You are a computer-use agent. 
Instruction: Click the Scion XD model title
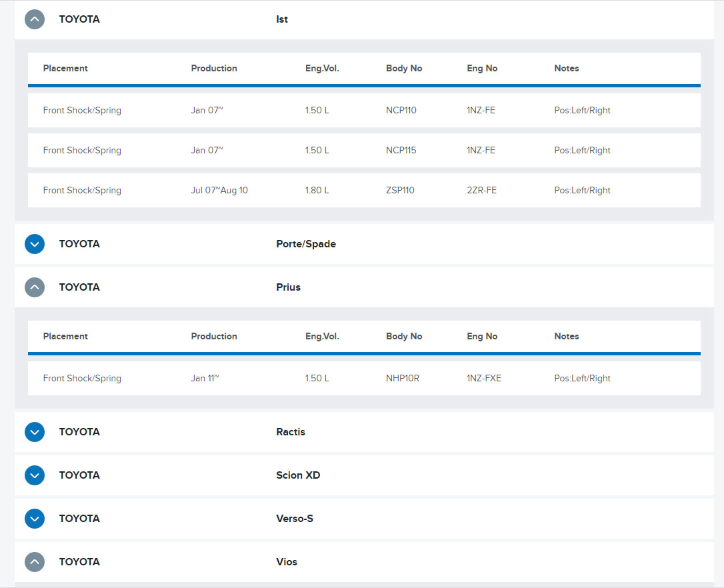tap(298, 475)
